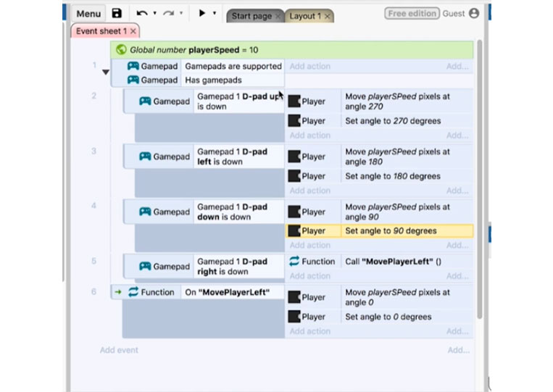Select 'Gamepad 1 D-pad right is down' condition
The image size is (553, 392).
[239, 267]
